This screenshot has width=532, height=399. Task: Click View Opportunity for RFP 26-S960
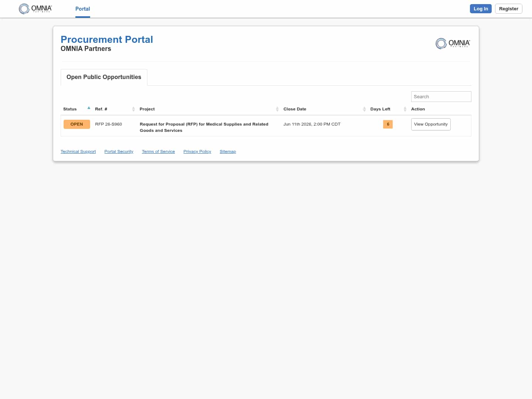(431, 124)
